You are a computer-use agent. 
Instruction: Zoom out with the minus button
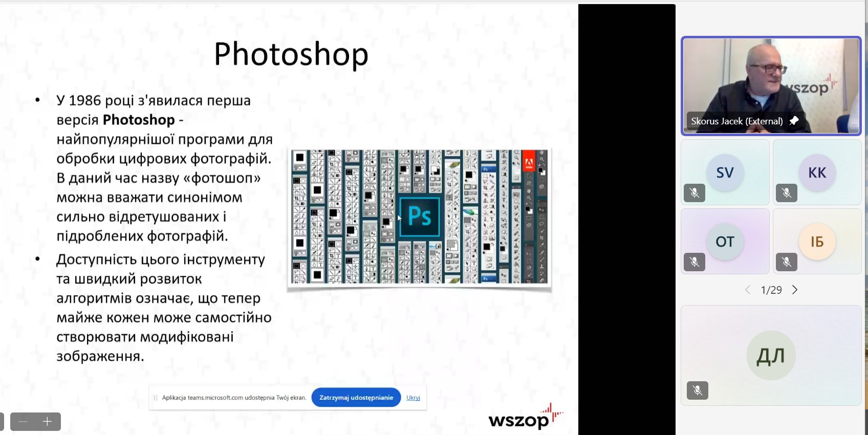[23, 422]
